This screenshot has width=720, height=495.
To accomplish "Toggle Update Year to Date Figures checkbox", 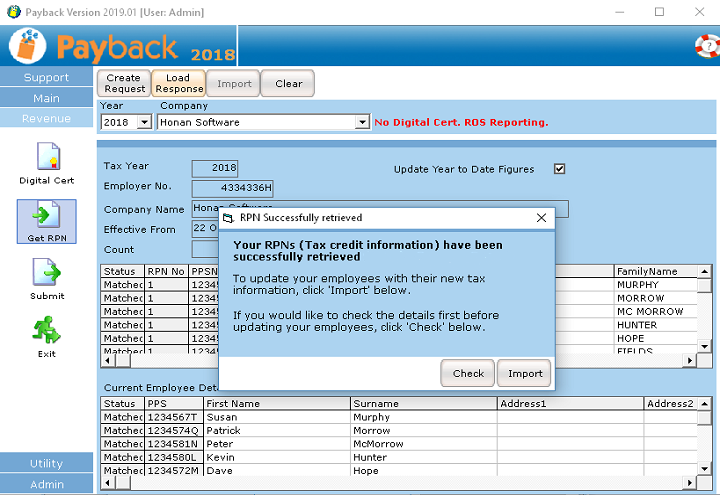I will point(560,169).
